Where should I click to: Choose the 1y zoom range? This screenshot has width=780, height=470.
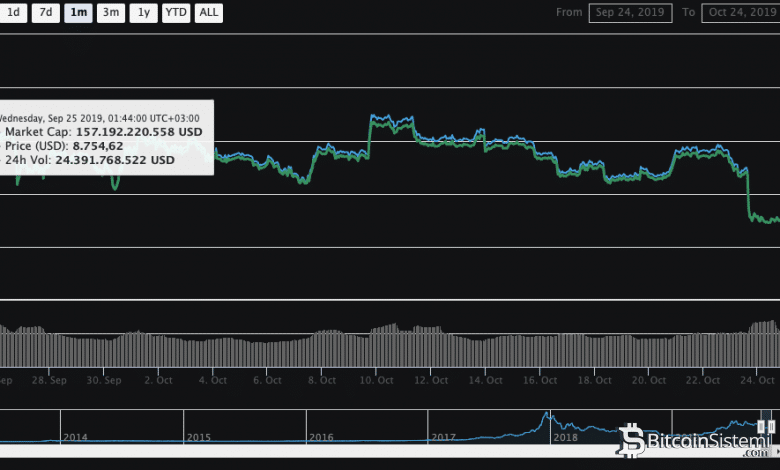(144, 13)
